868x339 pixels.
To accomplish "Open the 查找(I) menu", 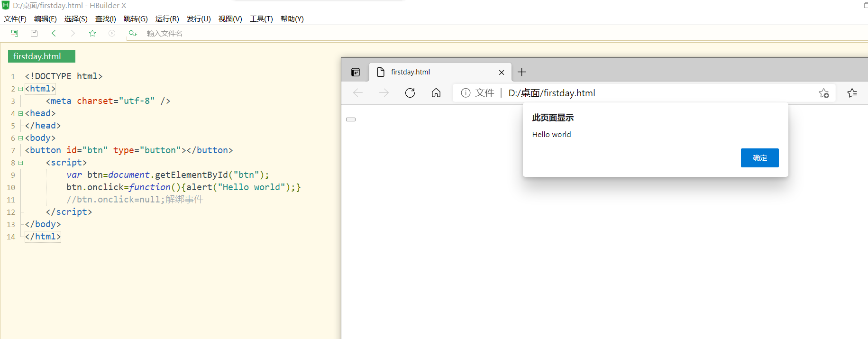I will click(106, 19).
